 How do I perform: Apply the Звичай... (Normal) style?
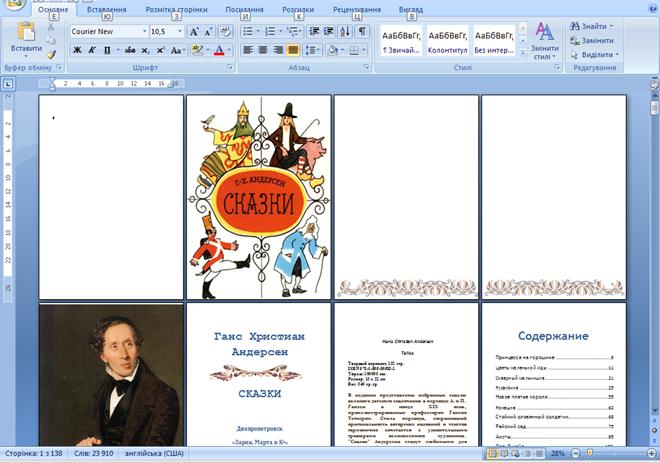point(401,41)
